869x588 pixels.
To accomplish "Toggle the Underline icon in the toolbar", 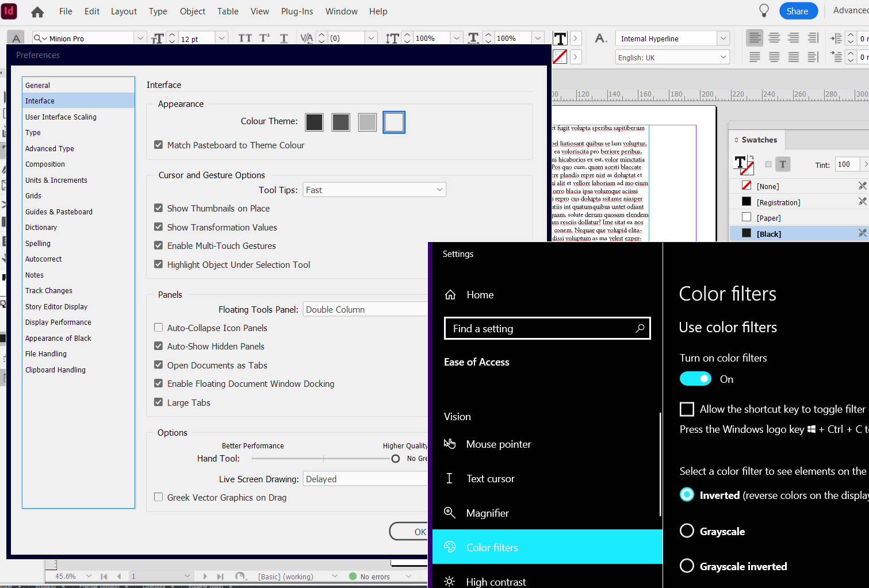I will [284, 38].
